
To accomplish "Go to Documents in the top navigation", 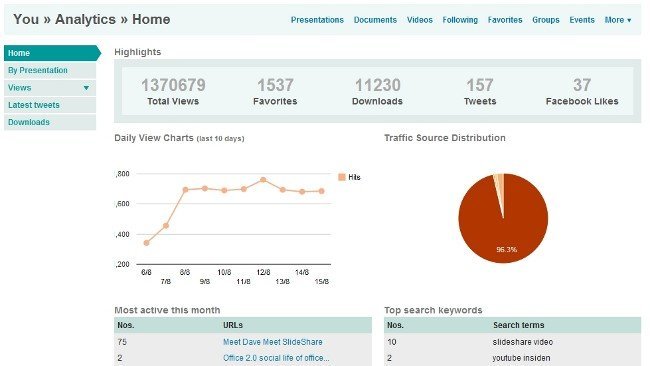I will pyautogui.click(x=375, y=20).
